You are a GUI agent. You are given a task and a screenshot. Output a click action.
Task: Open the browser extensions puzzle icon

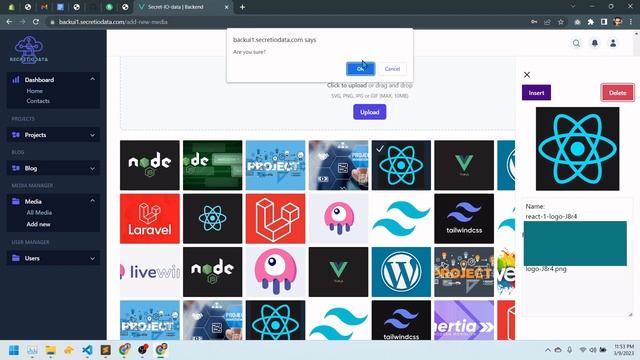click(591, 22)
